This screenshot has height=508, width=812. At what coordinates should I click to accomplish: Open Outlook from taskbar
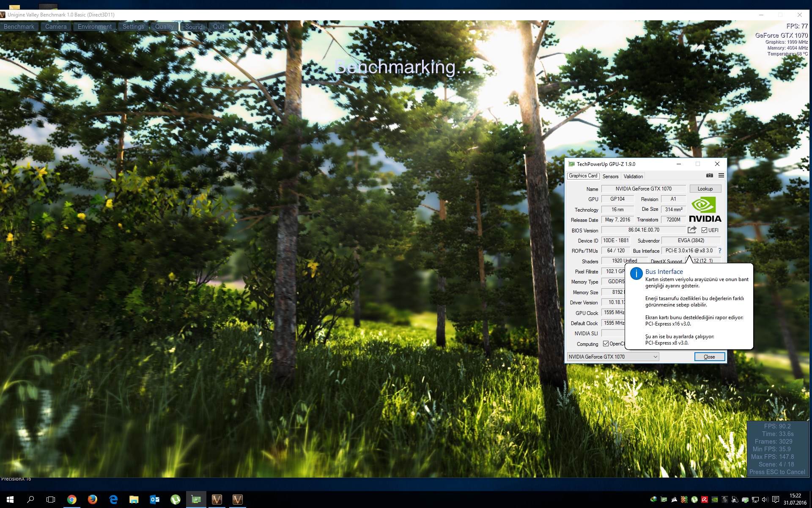(x=154, y=500)
